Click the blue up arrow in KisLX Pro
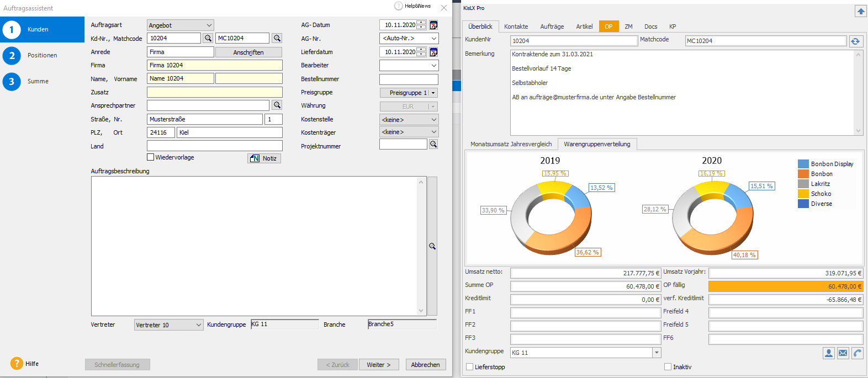The width and height of the screenshot is (868, 378). [x=860, y=11]
